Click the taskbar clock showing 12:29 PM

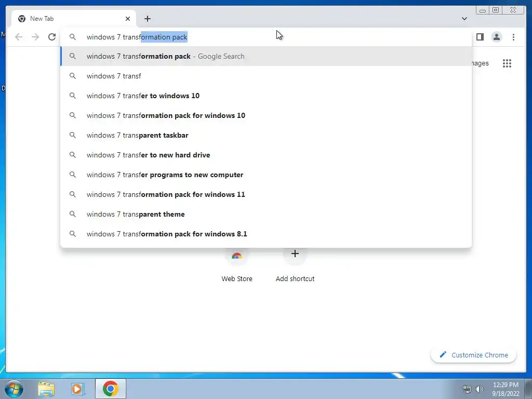point(506,389)
